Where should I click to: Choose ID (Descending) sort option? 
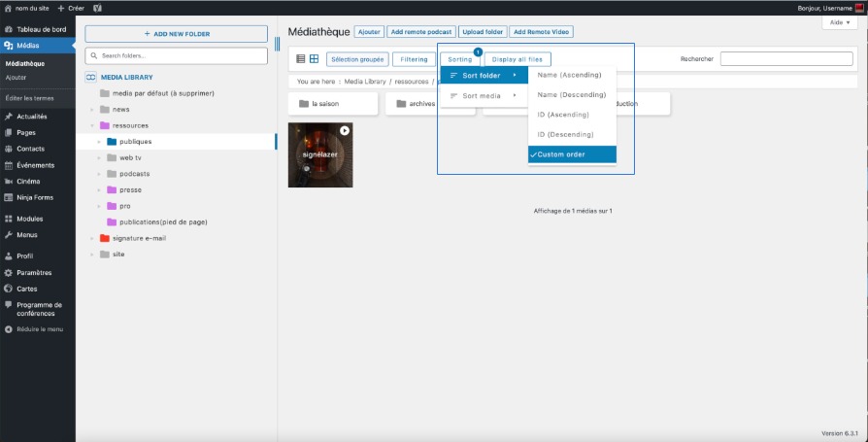click(572, 134)
